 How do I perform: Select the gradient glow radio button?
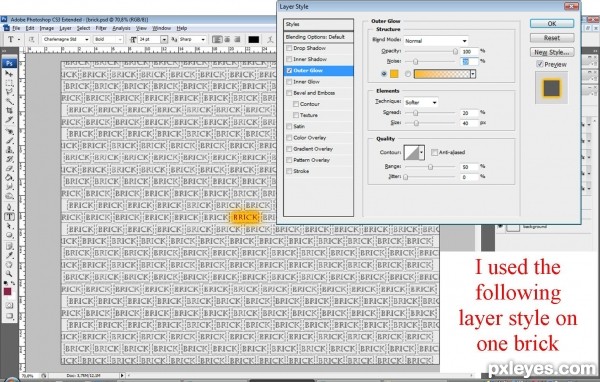[x=408, y=74]
